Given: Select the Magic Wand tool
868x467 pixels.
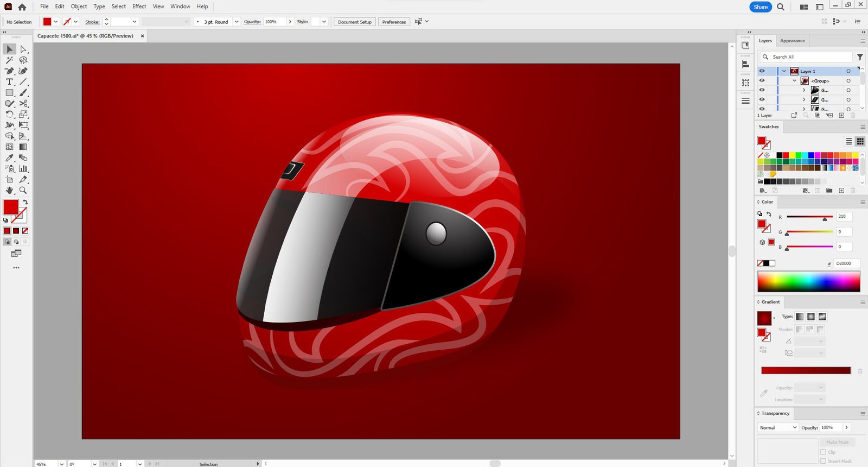Looking at the screenshot, I should click(x=9, y=60).
